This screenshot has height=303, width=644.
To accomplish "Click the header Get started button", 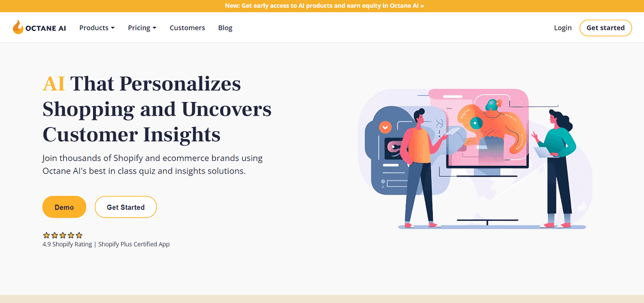I will coord(605,28).
